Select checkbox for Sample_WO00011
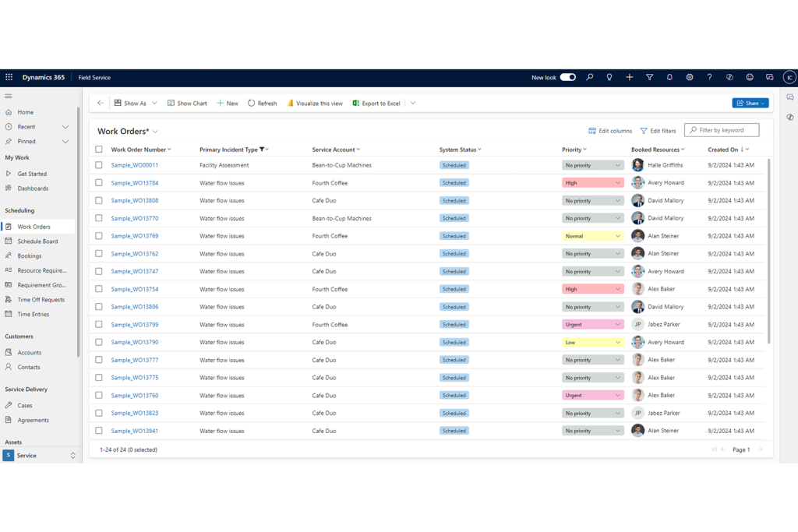798x532 pixels. tap(99, 165)
